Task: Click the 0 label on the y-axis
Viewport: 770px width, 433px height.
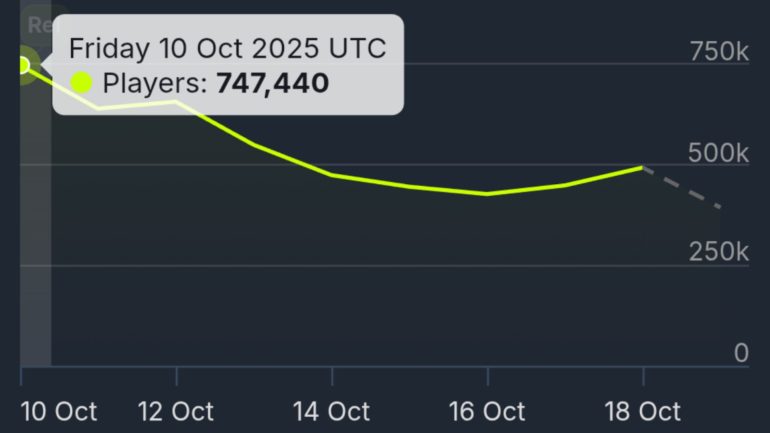Action: click(741, 352)
